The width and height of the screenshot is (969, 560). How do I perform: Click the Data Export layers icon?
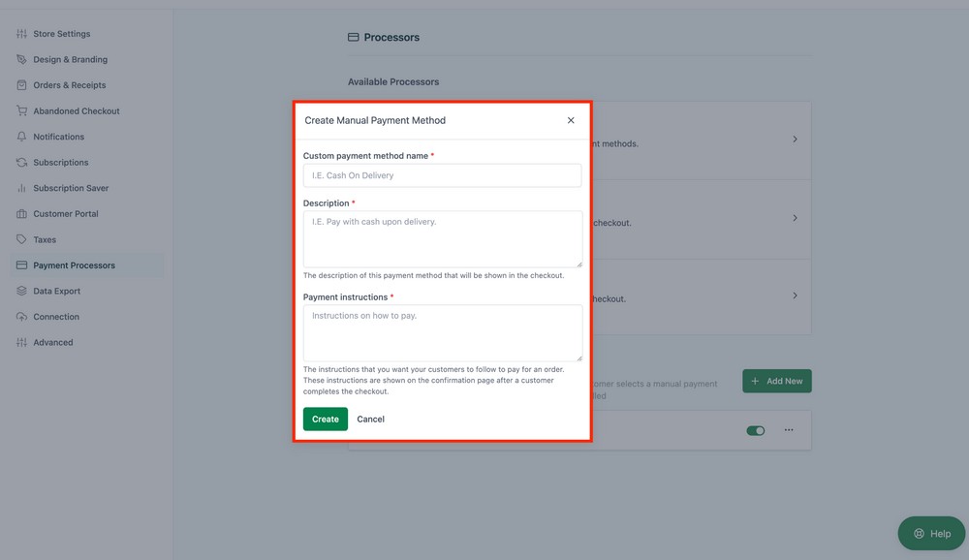point(21,291)
